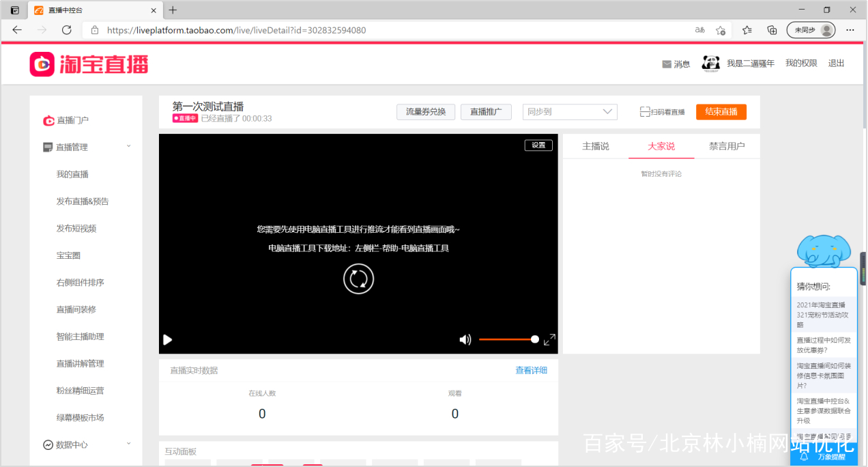
Task: Click the browser address bar URL
Action: point(235,30)
